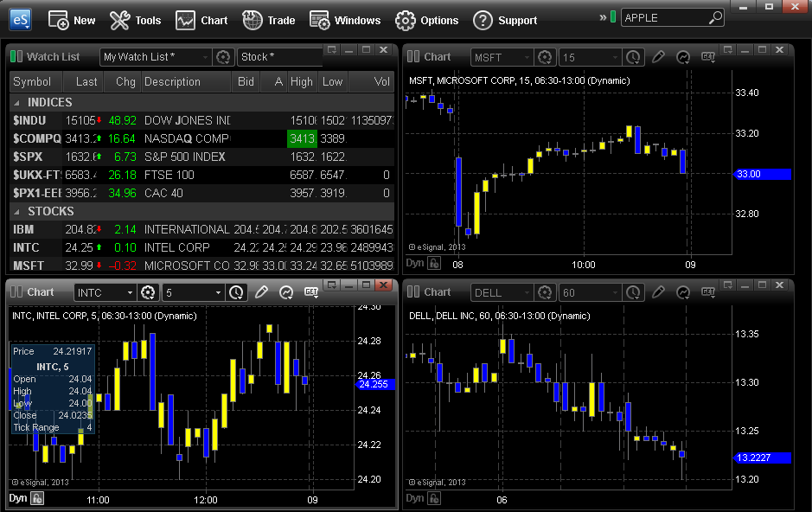The width and height of the screenshot is (812, 512).
Task: Open the Tools menu
Action: [x=135, y=21]
